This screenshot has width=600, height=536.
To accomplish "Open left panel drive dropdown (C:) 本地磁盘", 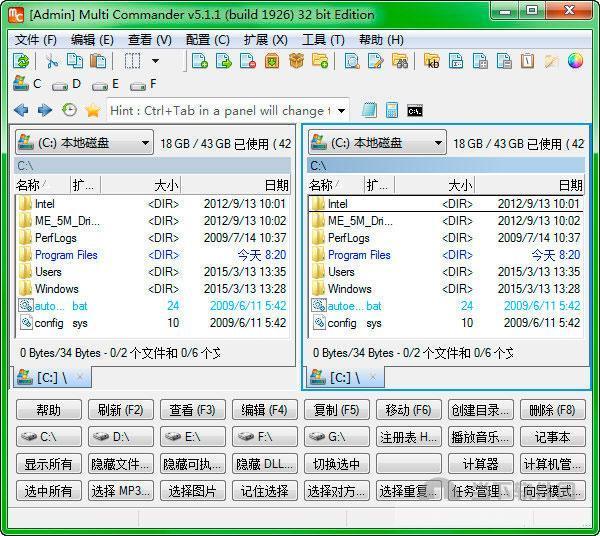I will point(84,143).
